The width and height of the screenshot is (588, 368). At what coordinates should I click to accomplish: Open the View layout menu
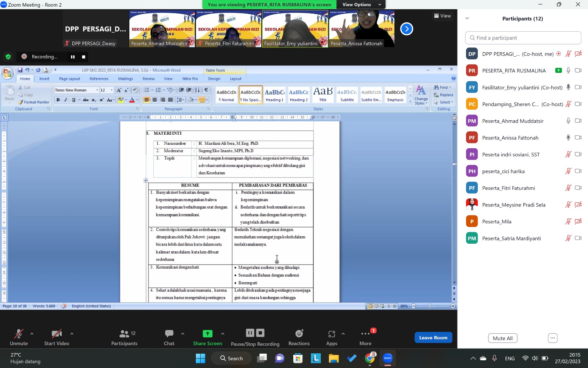click(442, 16)
